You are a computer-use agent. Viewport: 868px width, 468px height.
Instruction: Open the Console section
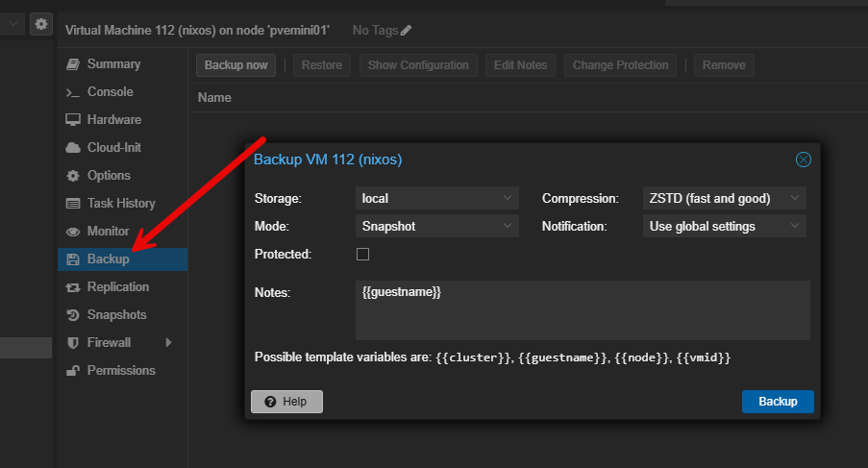coord(122,92)
